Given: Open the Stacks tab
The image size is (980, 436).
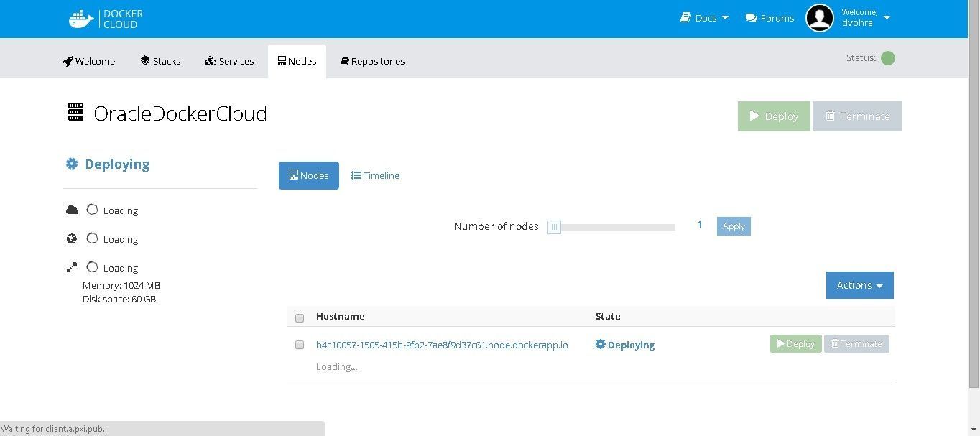Looking at the screenshot, I should [x=160, y=61].
